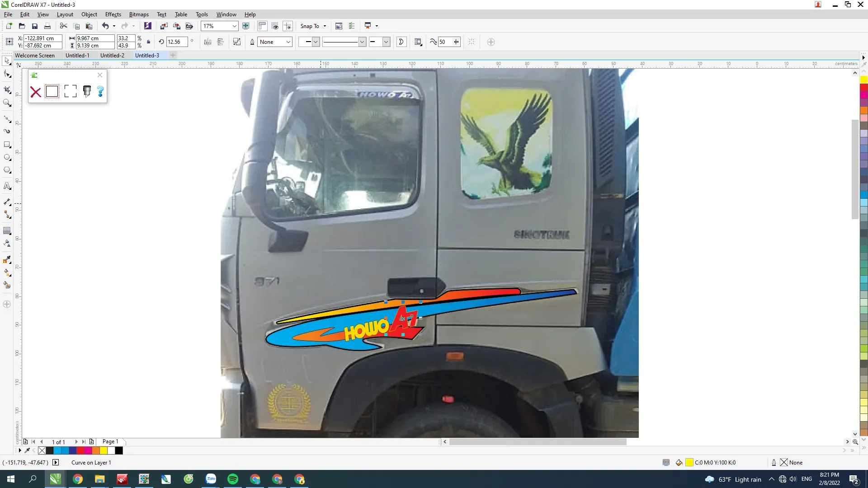Cut the selection with the scissors icon
This screenshot has width=868, height=488.
click(64, 26)
